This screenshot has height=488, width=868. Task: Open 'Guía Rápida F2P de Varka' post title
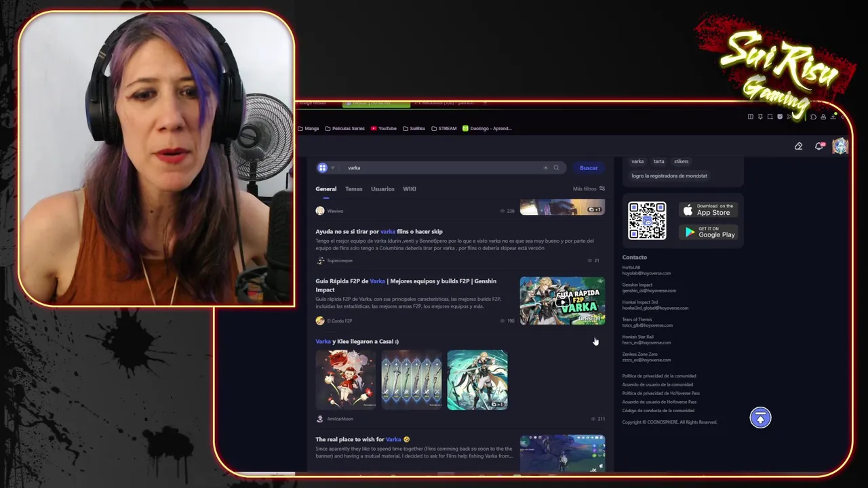pyautogui.click(x=406, y=285)
